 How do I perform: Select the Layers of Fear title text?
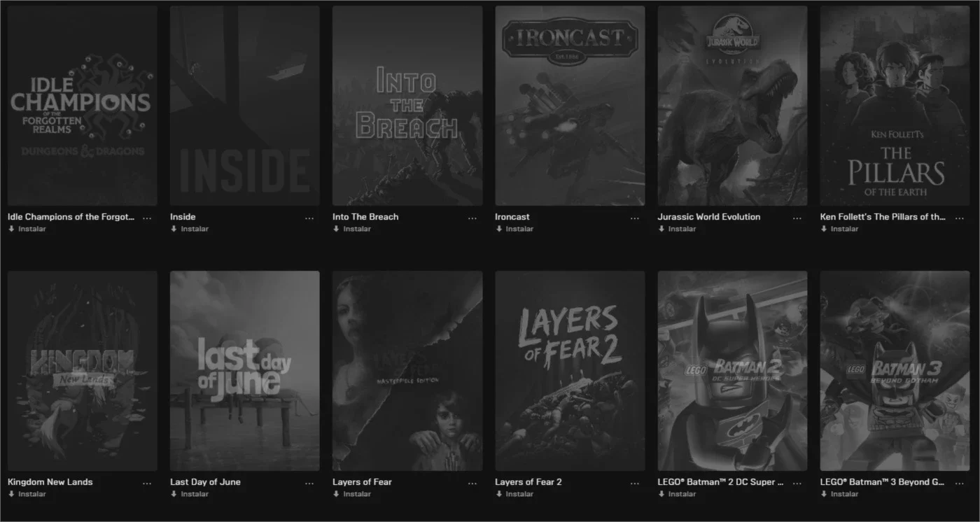coord(362,482)
